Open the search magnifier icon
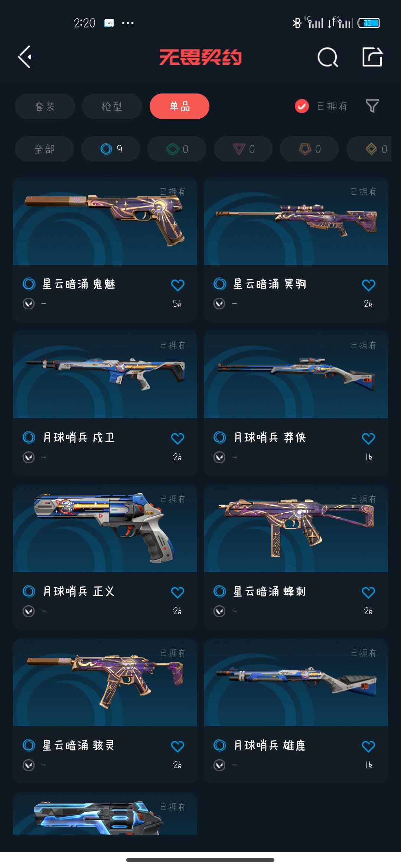This screenshot has height=868, width=401. pos(328,57)
